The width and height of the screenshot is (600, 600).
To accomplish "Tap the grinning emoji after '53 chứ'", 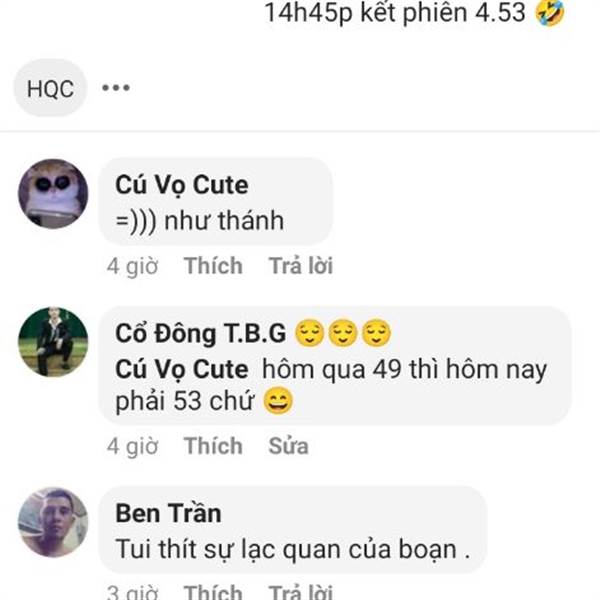I will pos(279,401).
